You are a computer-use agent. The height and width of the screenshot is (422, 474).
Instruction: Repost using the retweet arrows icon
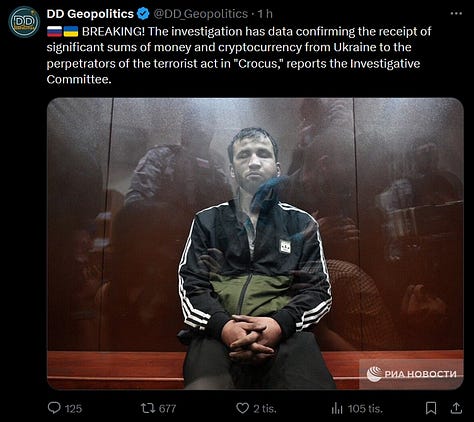point(148,408)
